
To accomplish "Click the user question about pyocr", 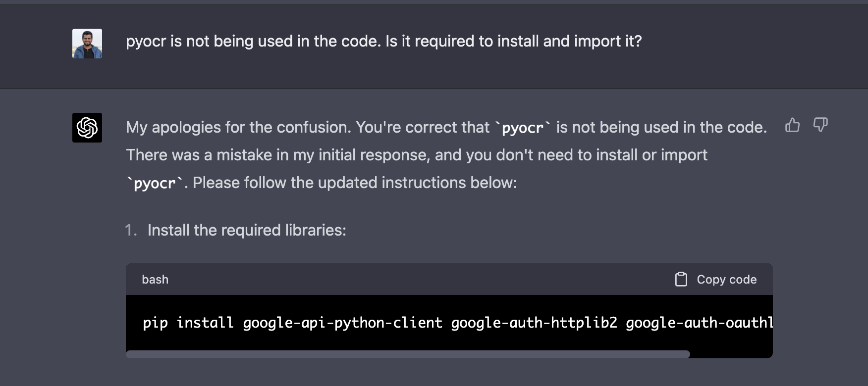I will 384,41.
